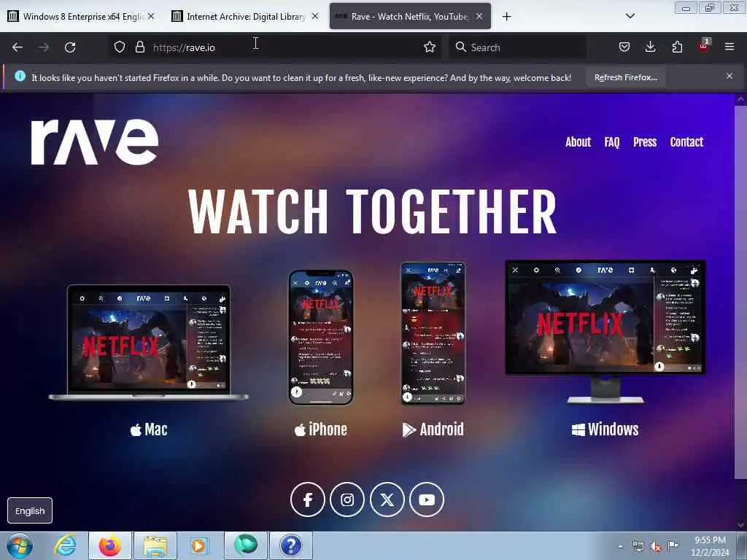Click the Rave logo
747x560 pixels.
[x=94, y=141]
